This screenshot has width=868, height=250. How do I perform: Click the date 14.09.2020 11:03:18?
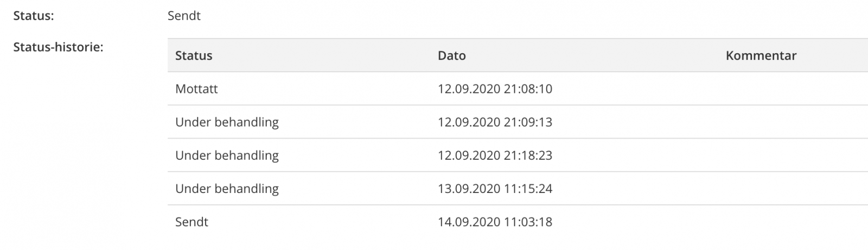click(x=495, y=222)
